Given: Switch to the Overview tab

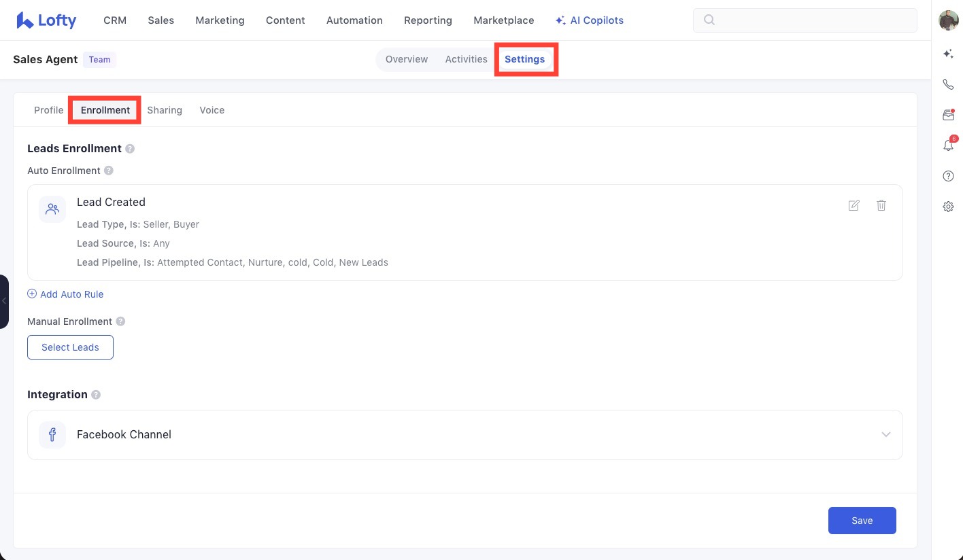Looking at the screenshot, I should (407, 59).
